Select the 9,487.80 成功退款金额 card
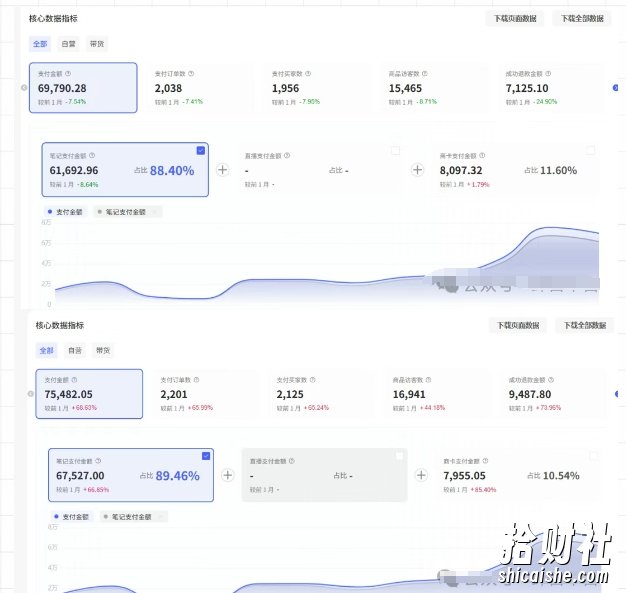626x593 pixels. [x=553, y=394]
